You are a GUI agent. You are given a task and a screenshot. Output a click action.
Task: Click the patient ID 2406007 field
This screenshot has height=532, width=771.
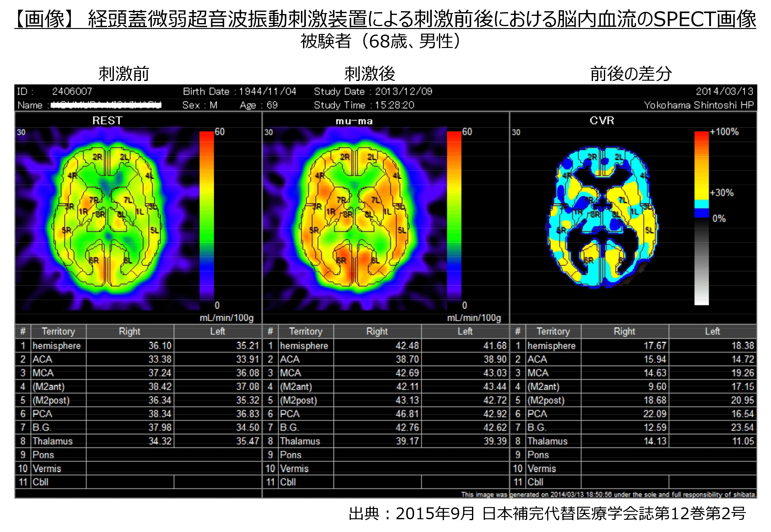tap(72, 92)
